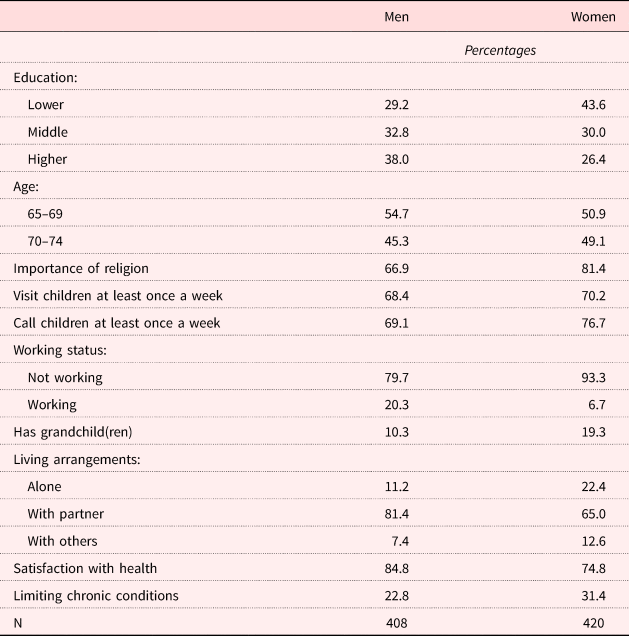Click the Women column header
The width and height of the screenshot is (629, 636).
click(x=593, y=17)
